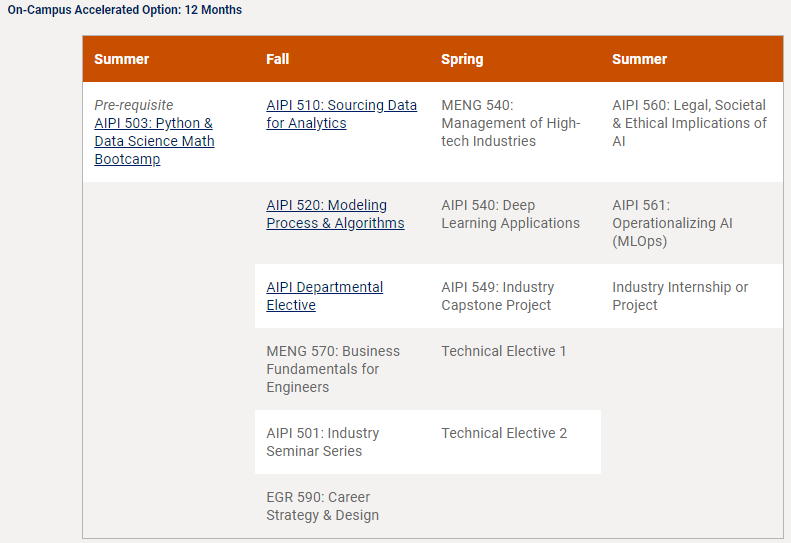Image resolution: width=791 pixels, height=543 pixels.
Task: Select the last Summer column header
Action: [x=640, y=59]
